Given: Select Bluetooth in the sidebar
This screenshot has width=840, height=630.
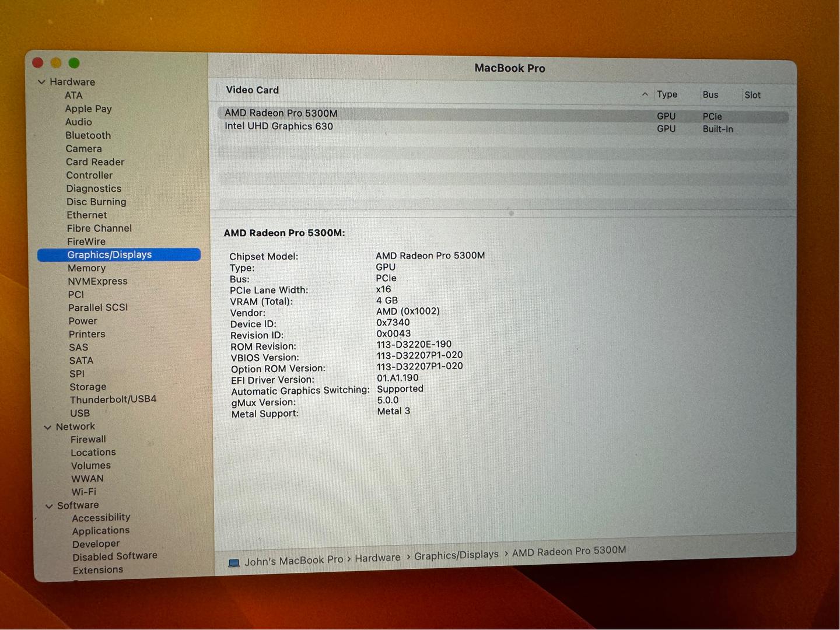Looking at the screenshot, I should pyautogui.click(x=88, y=135).
